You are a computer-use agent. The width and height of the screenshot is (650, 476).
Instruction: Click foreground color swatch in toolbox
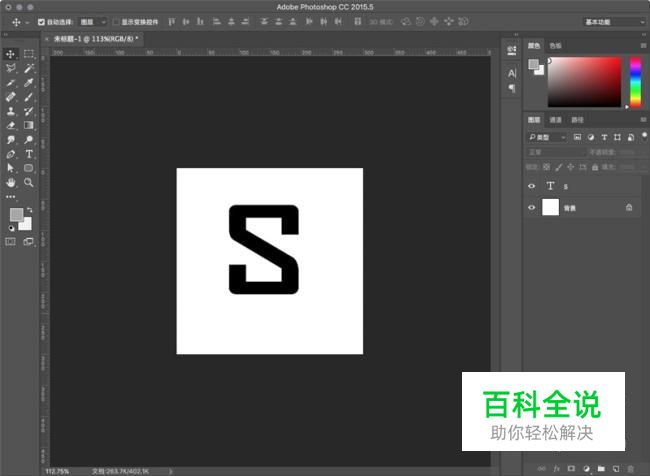(x=16, y=214)
